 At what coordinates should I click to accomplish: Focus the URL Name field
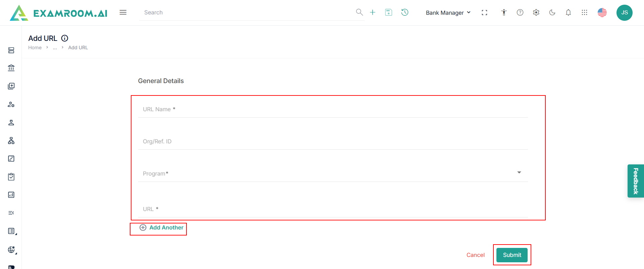[x=333, y=109]
